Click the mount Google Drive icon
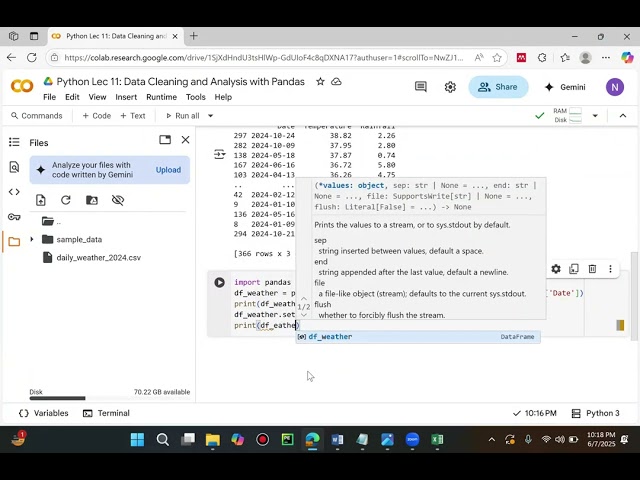This screenshot has width=640, height=480. tap(92, 200)
